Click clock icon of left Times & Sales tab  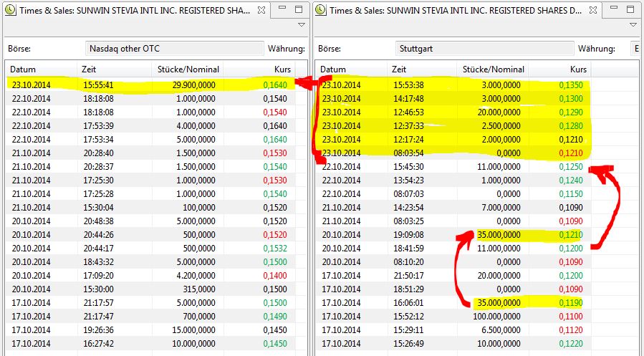(x=10, y=10)
